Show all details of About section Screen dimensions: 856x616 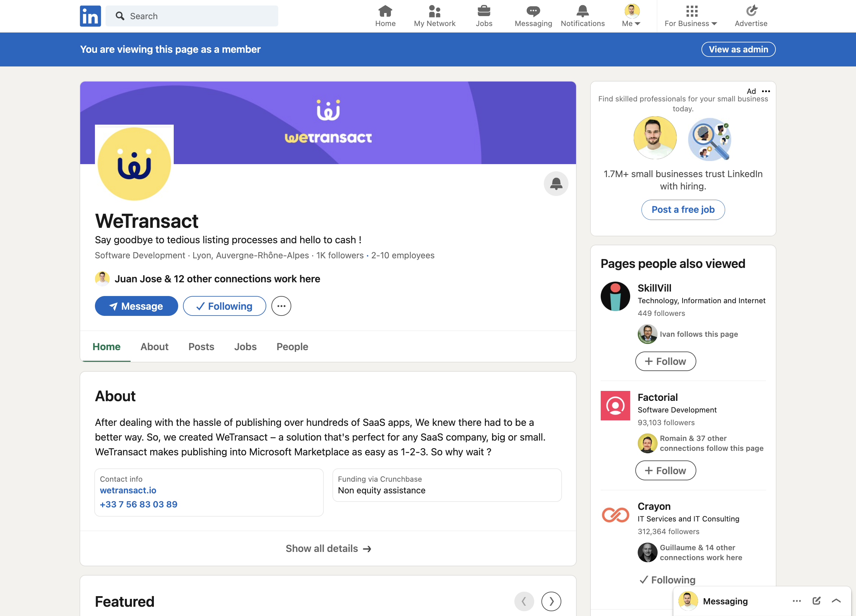pyautogui.click(x=328, y=549)
